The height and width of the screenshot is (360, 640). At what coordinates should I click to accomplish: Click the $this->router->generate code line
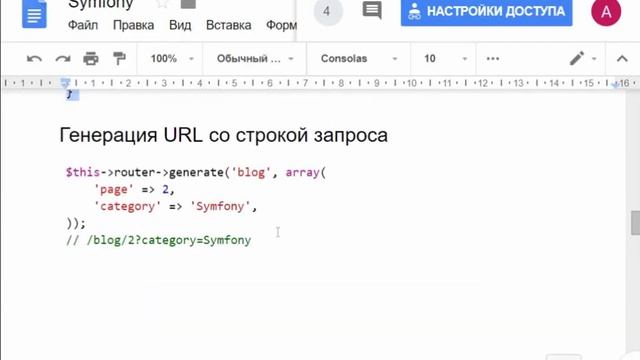[196, 172]
